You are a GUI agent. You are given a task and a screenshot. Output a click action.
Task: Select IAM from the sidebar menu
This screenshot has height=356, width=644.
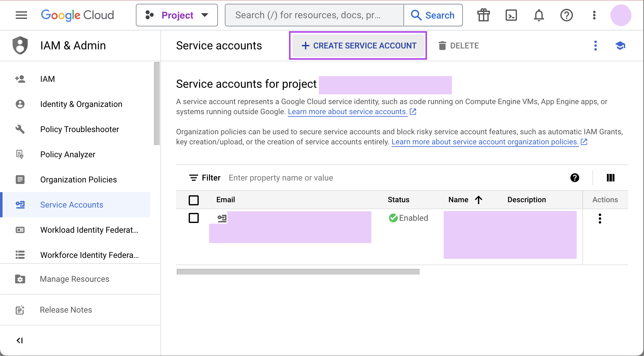[47, 79]
